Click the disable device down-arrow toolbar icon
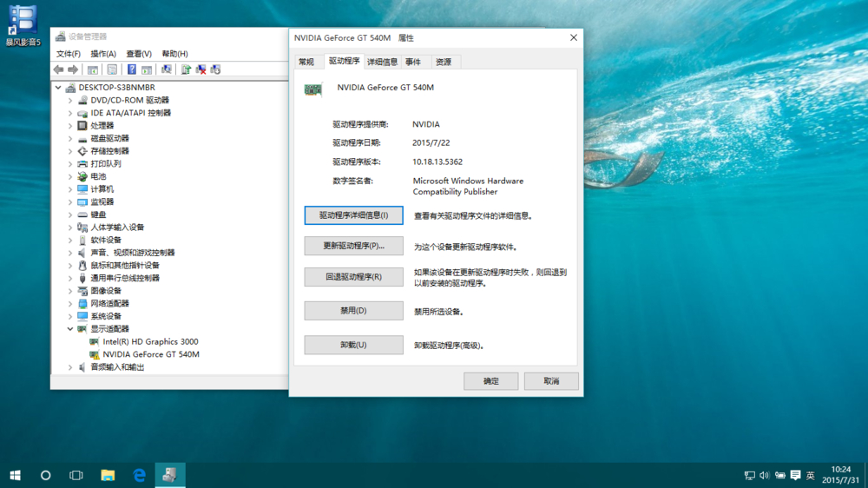 click(216, 69)
